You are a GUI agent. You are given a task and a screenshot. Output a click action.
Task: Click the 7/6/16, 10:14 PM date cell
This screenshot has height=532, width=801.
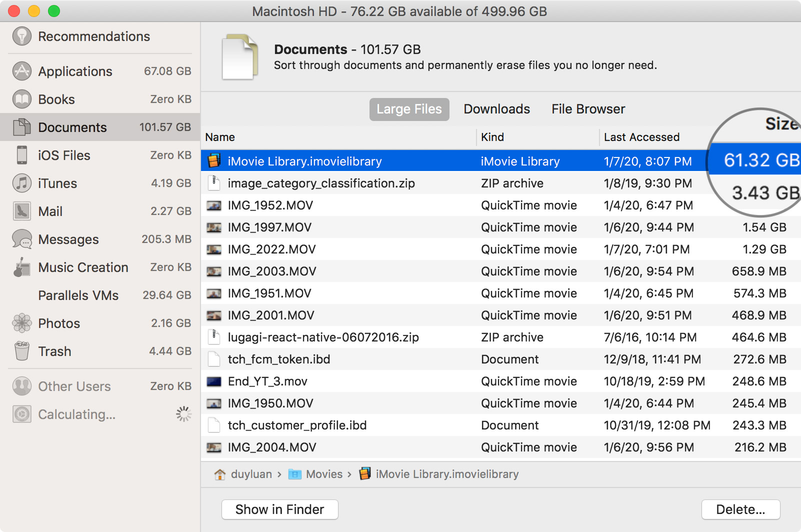pos(650,337)
